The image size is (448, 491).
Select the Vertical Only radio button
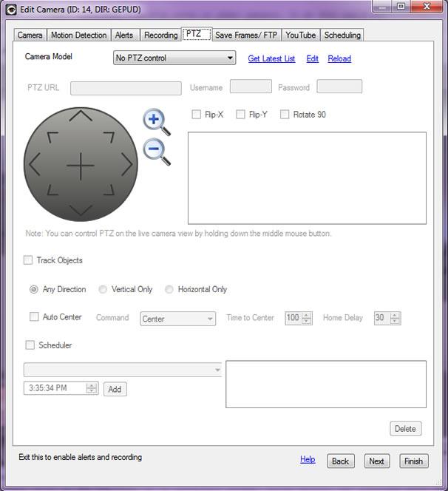[103, 289]
